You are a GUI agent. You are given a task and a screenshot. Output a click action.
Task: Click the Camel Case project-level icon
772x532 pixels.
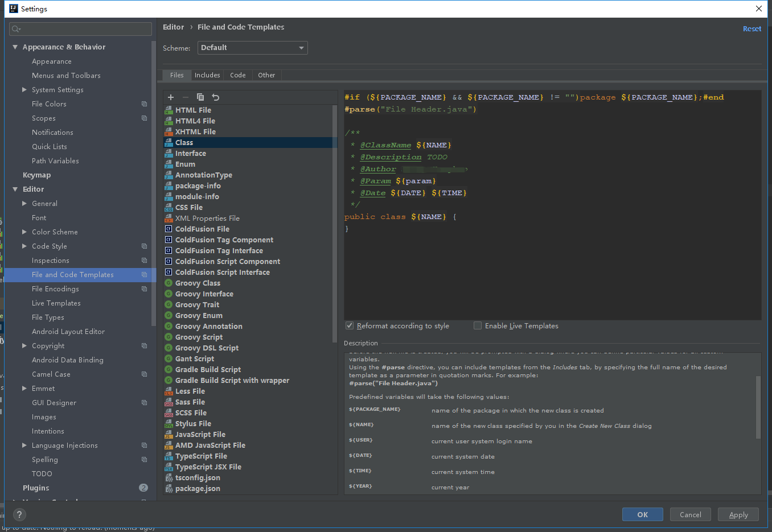[144, 374]
